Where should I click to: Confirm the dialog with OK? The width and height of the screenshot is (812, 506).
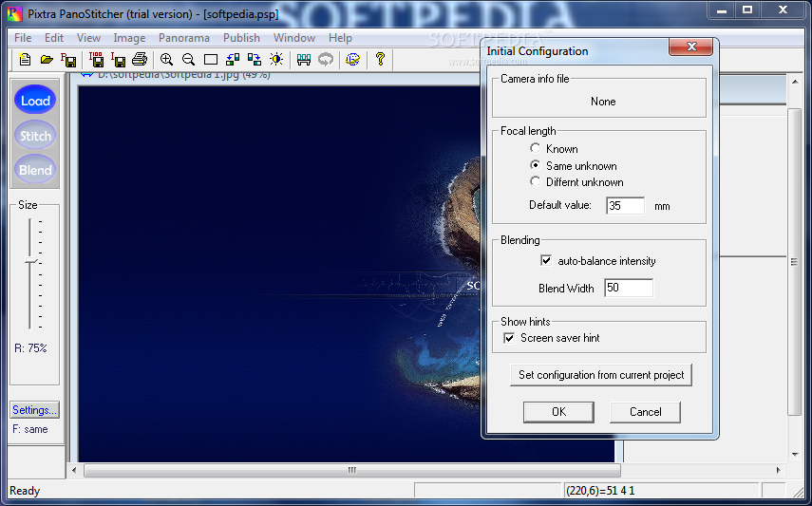[x=558, y=412]
